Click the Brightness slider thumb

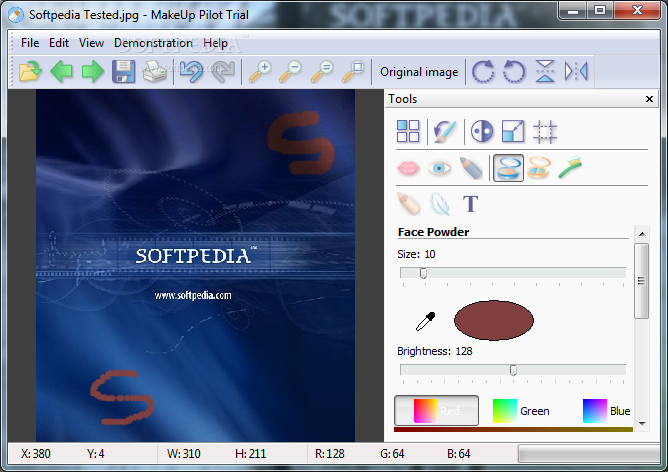tap(513, 370)
